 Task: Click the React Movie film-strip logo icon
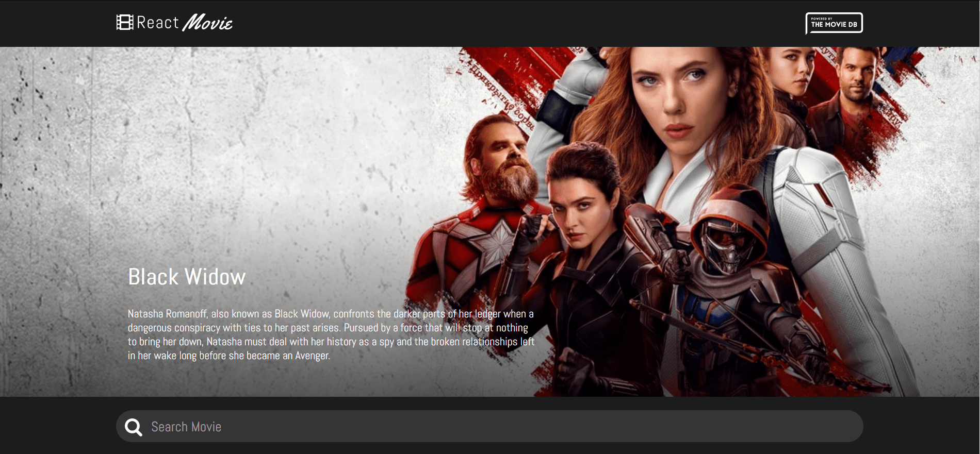[x=125, y=23]
